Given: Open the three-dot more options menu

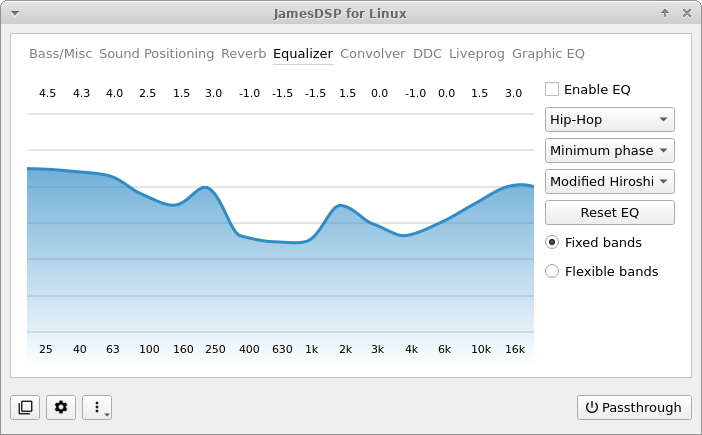Looking at the screenshot, I should tap(97, 407).
